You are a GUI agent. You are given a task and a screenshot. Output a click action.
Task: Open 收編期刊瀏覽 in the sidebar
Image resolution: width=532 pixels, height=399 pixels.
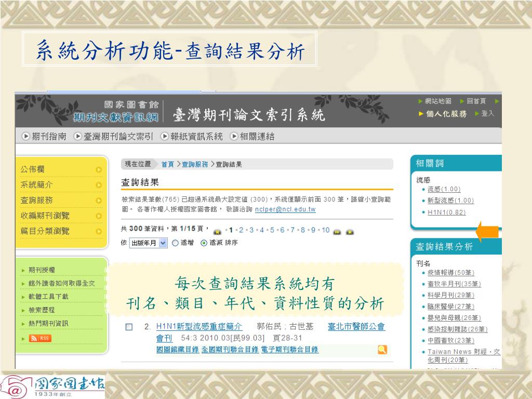pyautogui.click(x=45, y=216)
